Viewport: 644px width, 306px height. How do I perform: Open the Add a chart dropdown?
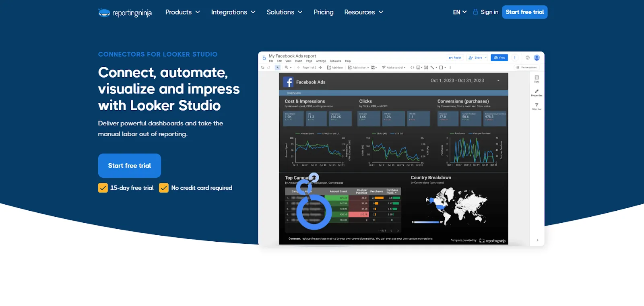[358, 68]
